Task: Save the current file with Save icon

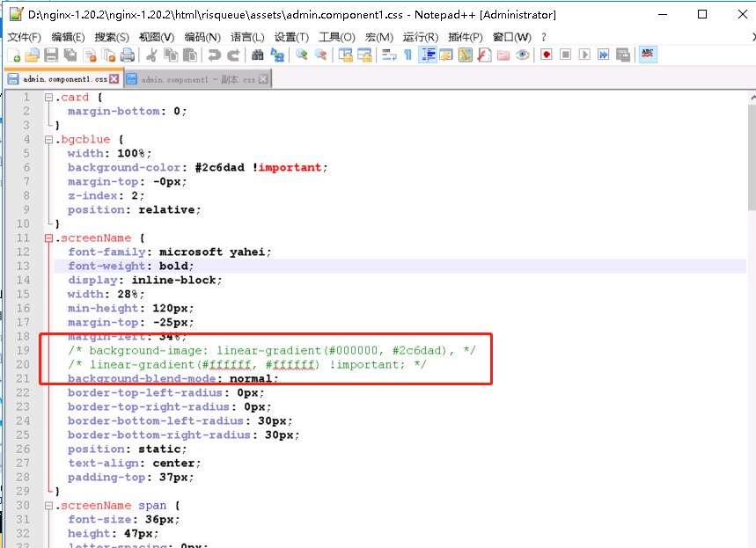Action: coord(51,55)
